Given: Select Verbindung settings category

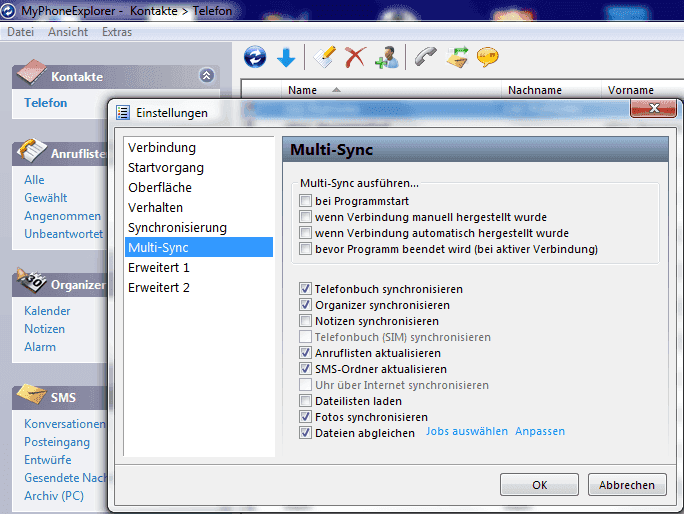Looking at the screenshot, I should tap(199, 147).
